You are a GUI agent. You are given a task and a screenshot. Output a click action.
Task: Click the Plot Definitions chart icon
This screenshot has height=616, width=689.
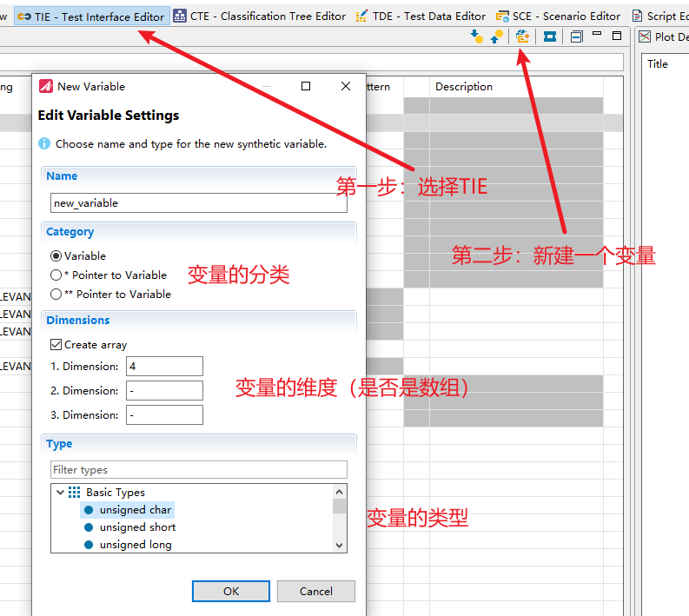pos(645,36)
